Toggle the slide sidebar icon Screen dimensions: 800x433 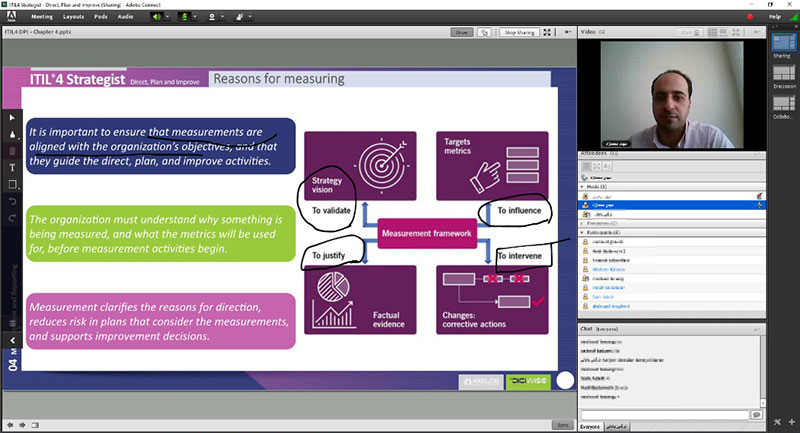(35, 425)
